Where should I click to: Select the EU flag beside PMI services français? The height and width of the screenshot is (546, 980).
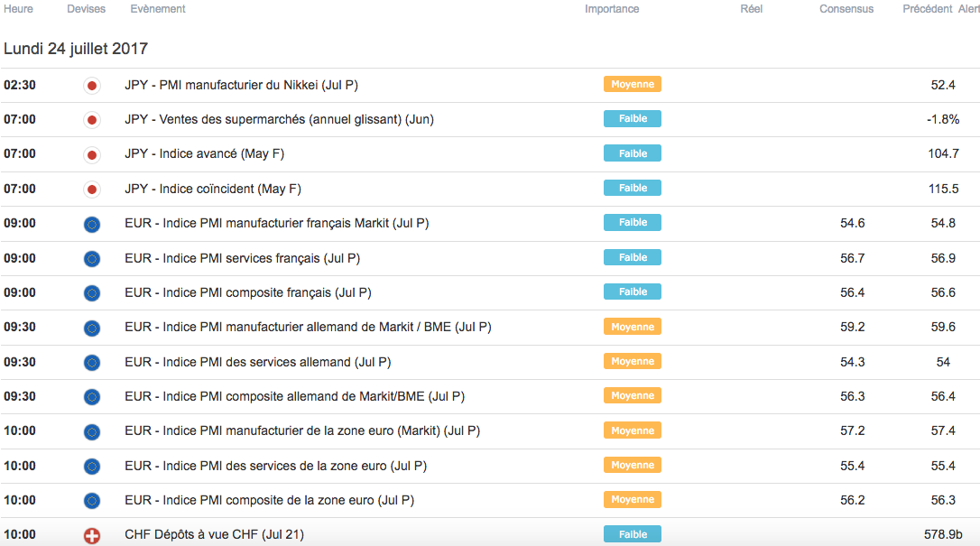91,259
